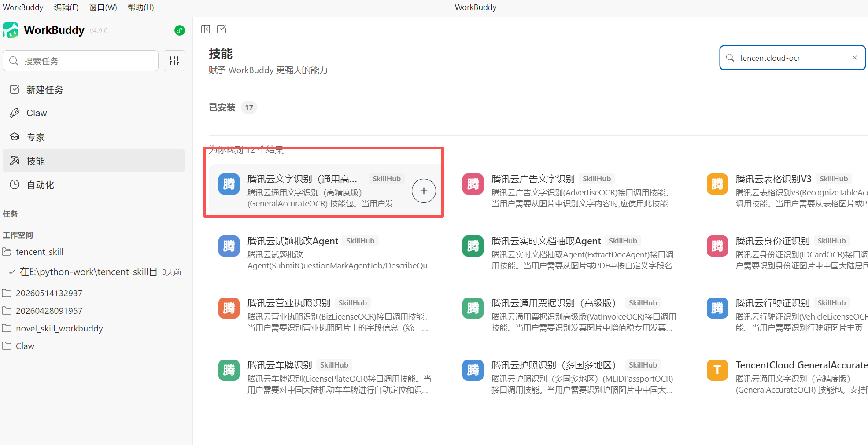Open 自动化 in sidebar navigation
Screen dimensions: 868x445
point(94,185)
